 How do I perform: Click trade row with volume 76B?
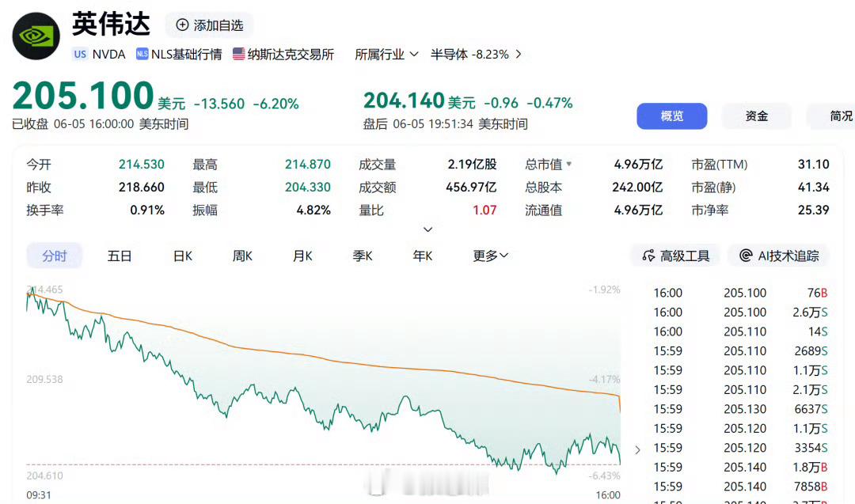(x=740, y=293)
